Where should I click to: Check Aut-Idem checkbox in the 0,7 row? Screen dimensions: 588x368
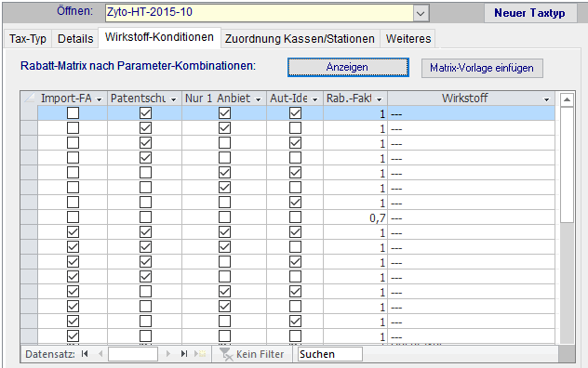[x=295, y=217]
